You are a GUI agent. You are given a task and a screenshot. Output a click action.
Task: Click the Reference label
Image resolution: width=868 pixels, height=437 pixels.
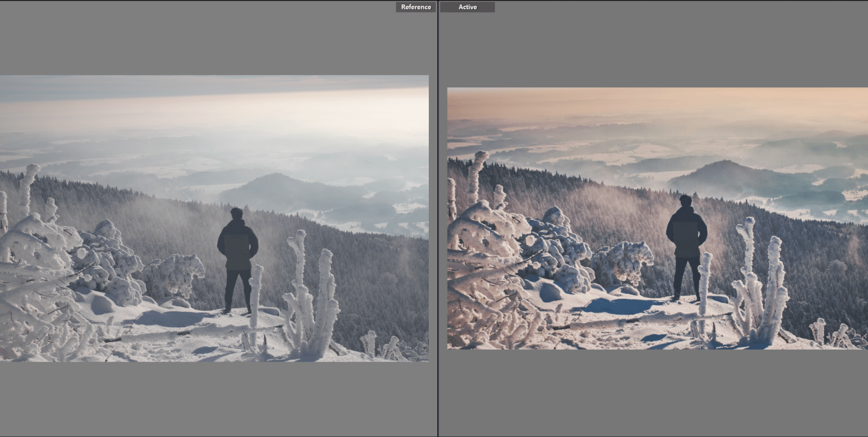coord(415,7)
